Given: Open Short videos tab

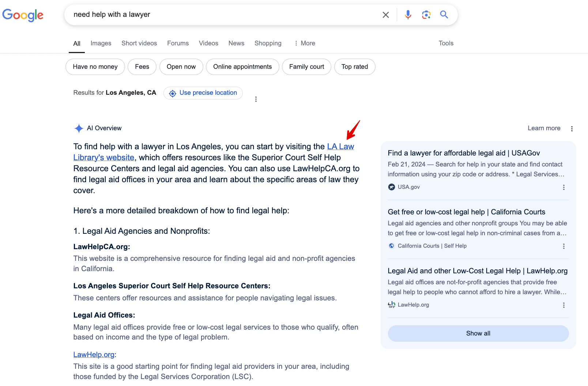Looking at the screenshot, I should pyautogui.click(x=139, y=43).
